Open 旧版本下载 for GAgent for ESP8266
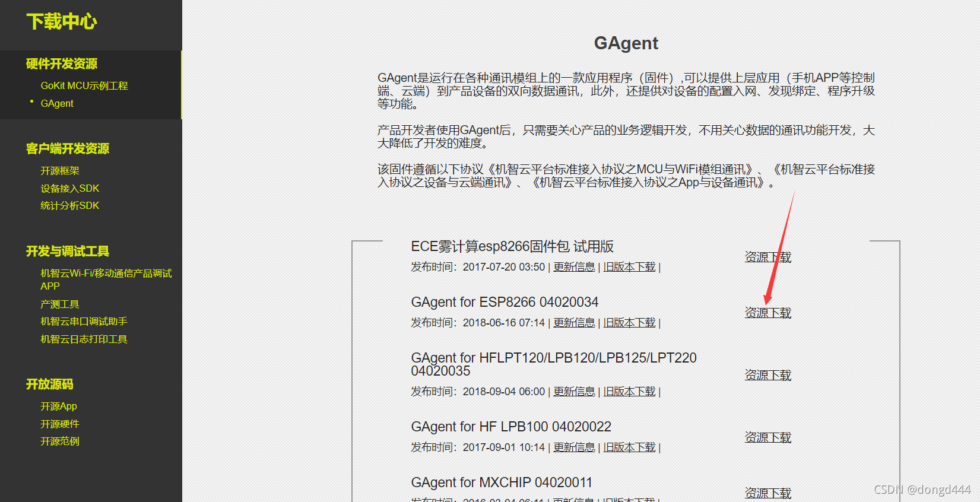The height and width of the screenshot is (502, 980). coord(629,323)
